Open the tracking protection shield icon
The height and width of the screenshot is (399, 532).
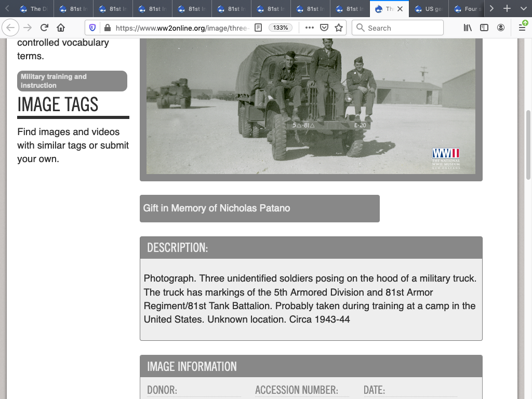93,28
